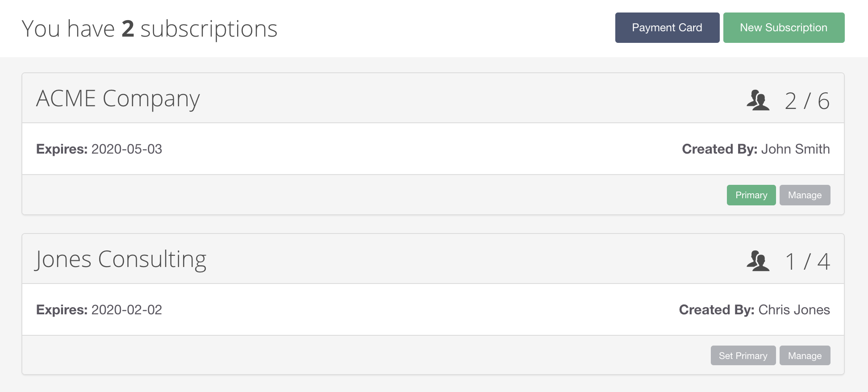868x392 pixels.
Task: Select the Jones Consulting heading
Action: [x=121, y=259]
